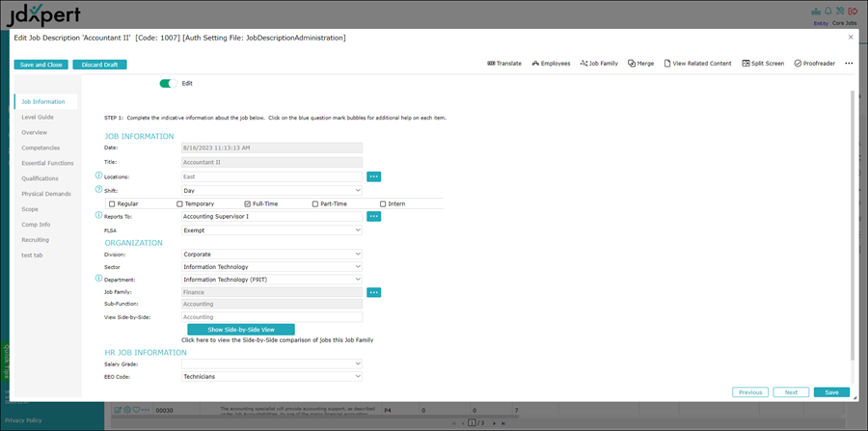868x431 pixels.
Task: Click the info bubble beside Locations
Action: pos(98,176)
